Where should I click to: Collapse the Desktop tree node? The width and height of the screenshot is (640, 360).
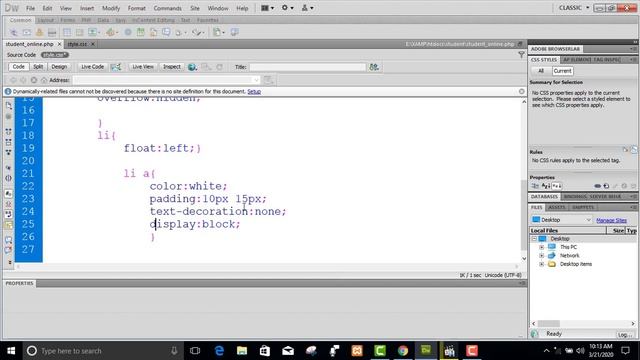(534, 239)
